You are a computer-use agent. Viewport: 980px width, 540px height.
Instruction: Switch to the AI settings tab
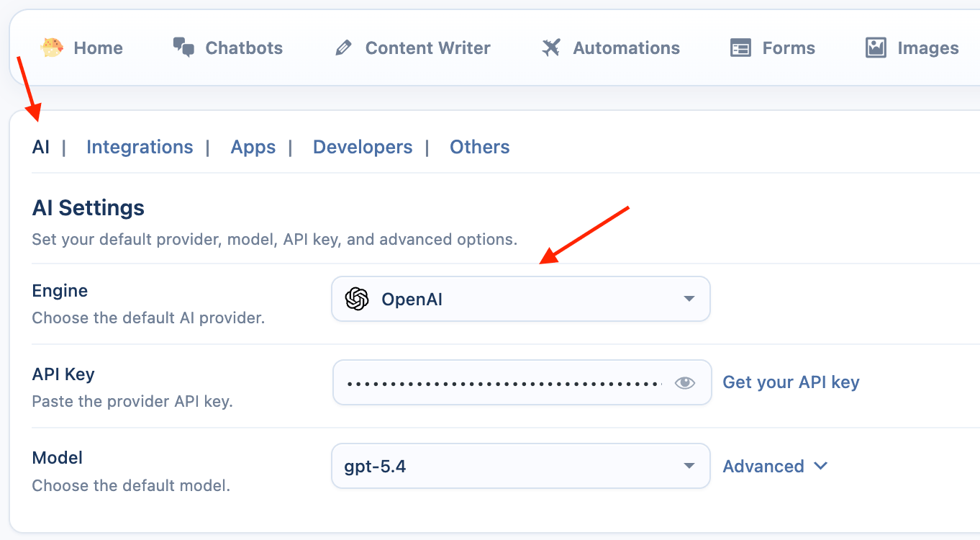(x=41, y=147)
